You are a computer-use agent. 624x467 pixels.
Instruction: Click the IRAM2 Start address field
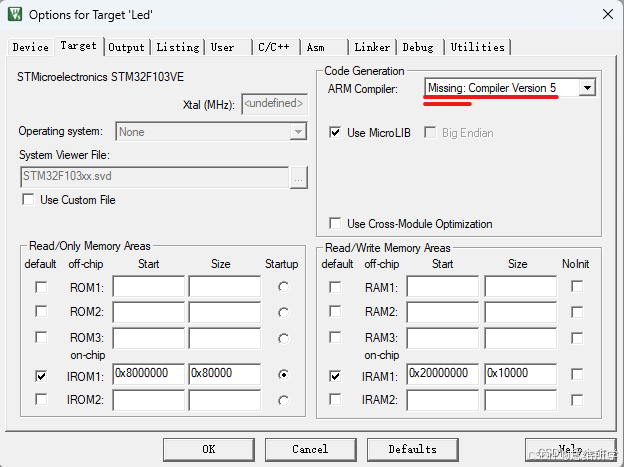coord(443,400)
